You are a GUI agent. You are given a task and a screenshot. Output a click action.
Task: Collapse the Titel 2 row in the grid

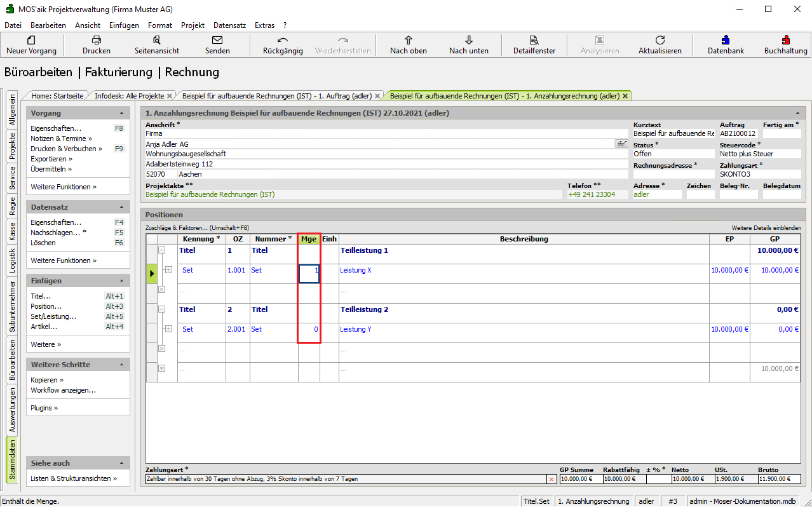(x=161, y=309)
